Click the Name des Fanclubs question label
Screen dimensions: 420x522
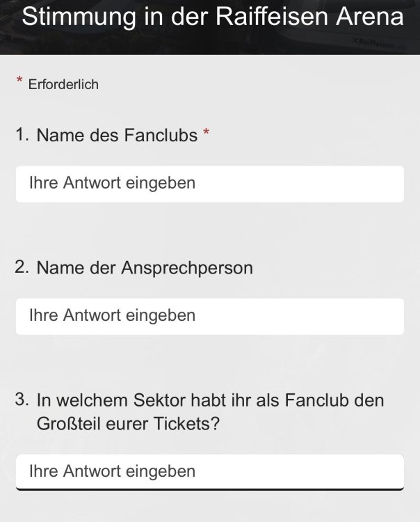click(x=117, y=135)
